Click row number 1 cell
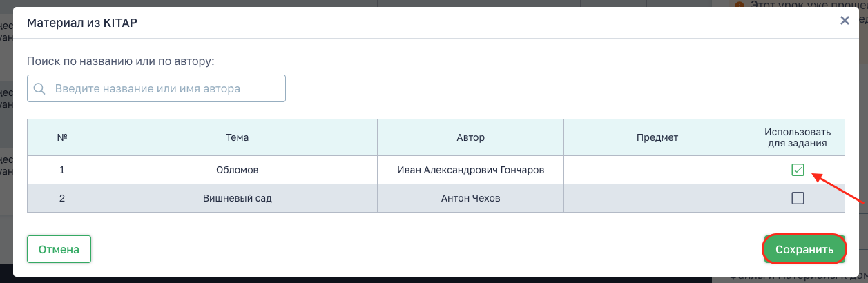The height and width of the screenshot is (283, 868). pos(62,170)
